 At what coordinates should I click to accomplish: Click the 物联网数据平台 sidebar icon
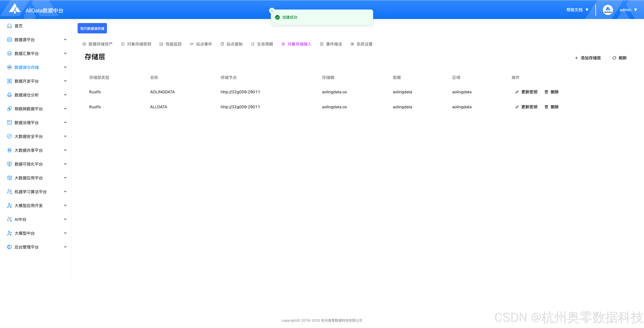tap(9, 109)
